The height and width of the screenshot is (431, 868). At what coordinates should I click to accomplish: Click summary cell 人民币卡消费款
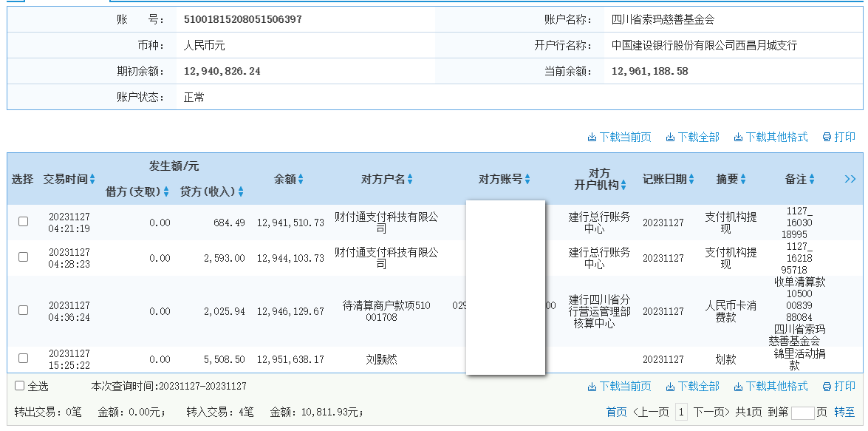click(731, 311)
